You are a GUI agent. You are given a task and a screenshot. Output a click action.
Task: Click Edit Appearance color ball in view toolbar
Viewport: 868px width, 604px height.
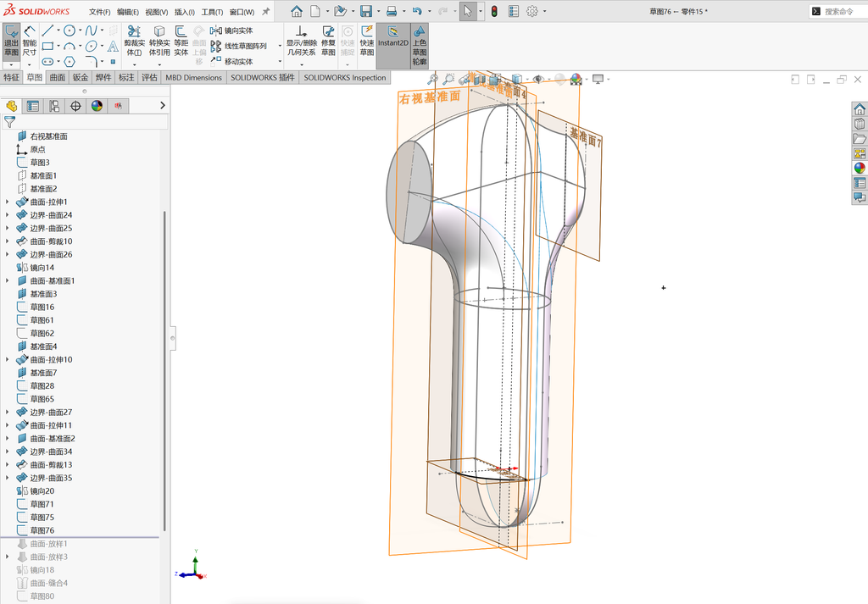[576, 79]
